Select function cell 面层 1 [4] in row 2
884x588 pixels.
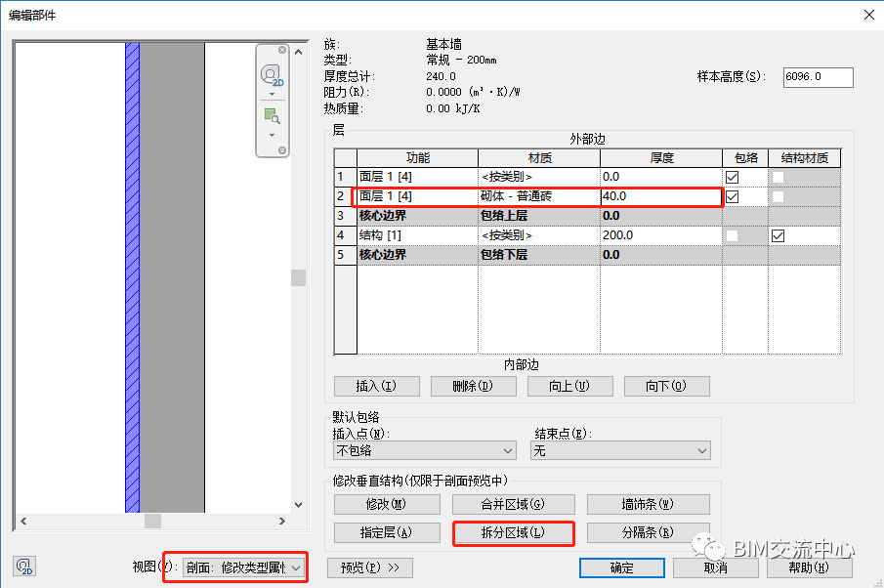(417, 196)
